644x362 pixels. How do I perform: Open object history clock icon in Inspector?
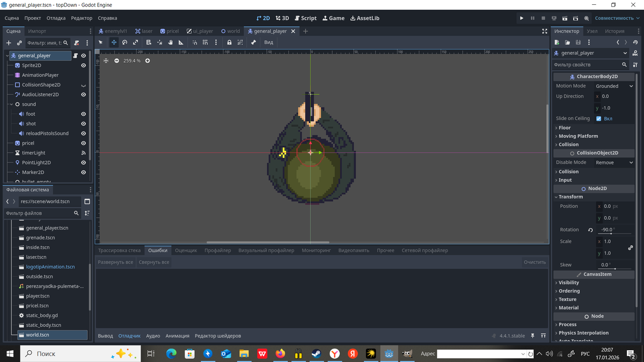635,42
